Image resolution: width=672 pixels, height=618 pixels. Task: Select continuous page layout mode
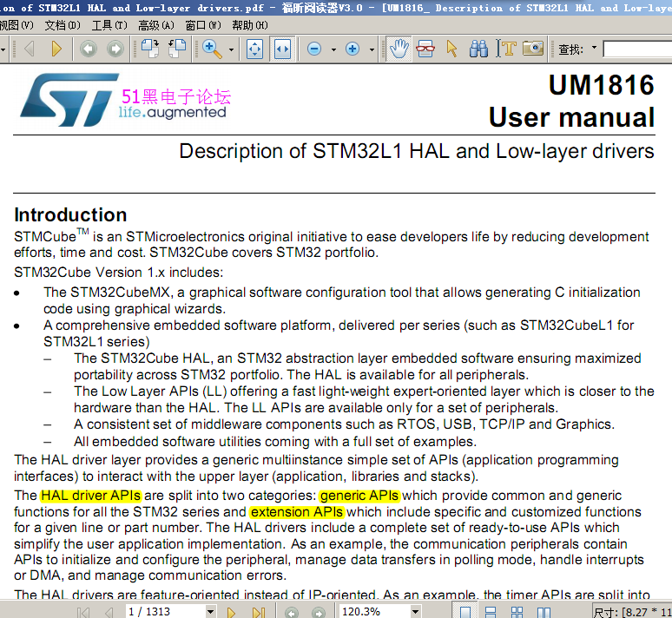click(x=491, y=612)
